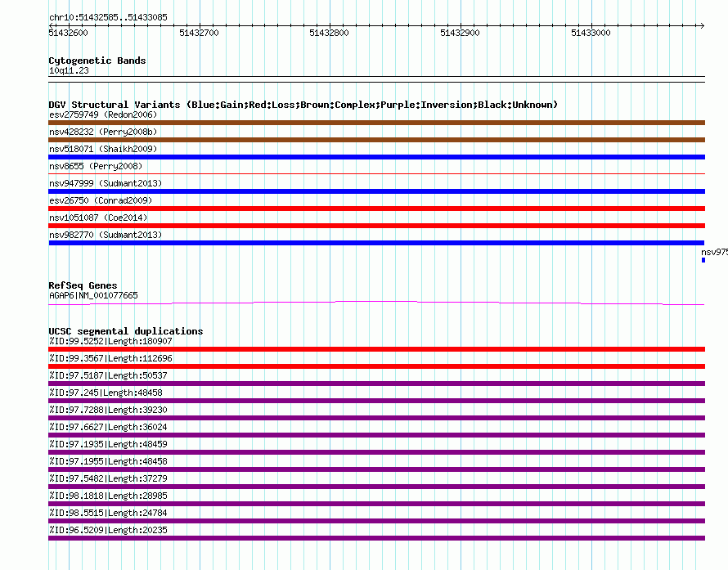Click the blue gain bar under nsv982770

(x=376, y=243)
